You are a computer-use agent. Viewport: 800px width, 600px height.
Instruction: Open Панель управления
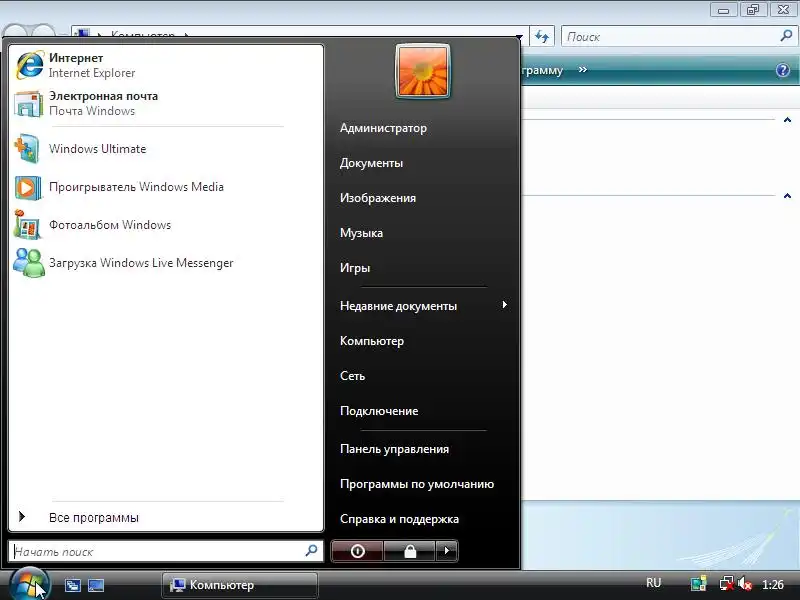[x=394, y=449]
